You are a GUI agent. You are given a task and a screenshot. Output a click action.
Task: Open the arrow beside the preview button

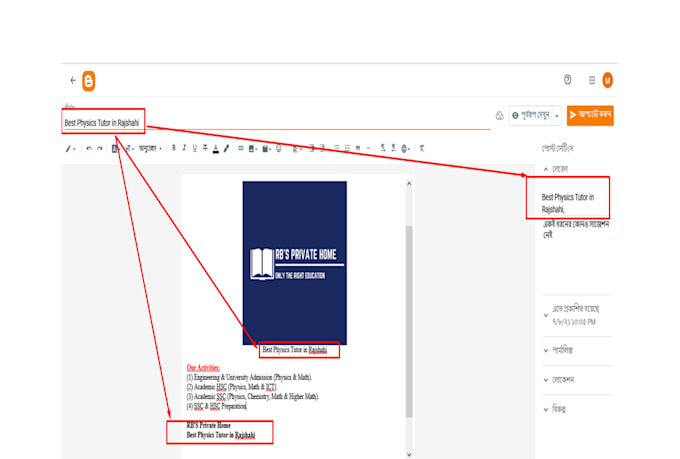pyautogui.click(x=557, y=116)
